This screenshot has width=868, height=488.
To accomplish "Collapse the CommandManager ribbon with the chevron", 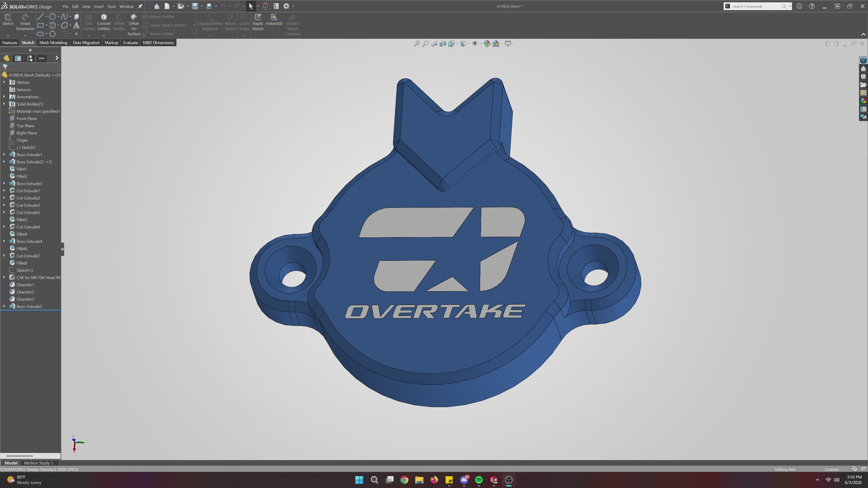I will click(863, 34).
